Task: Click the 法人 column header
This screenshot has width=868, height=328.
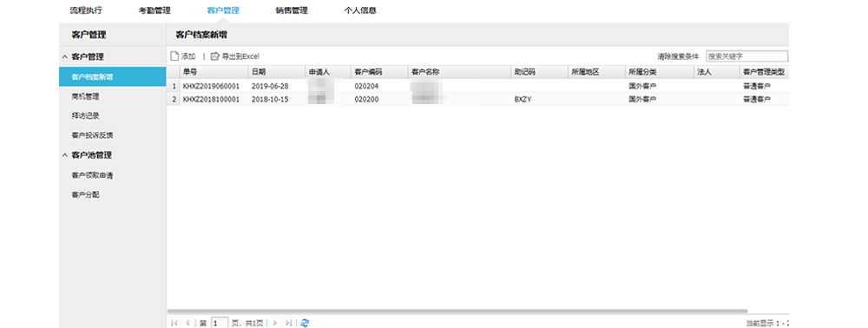Action: 716,73
